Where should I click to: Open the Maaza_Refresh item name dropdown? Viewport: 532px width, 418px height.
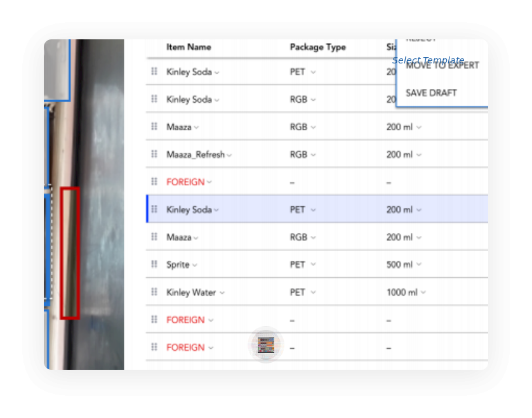[x=229, y=155]
